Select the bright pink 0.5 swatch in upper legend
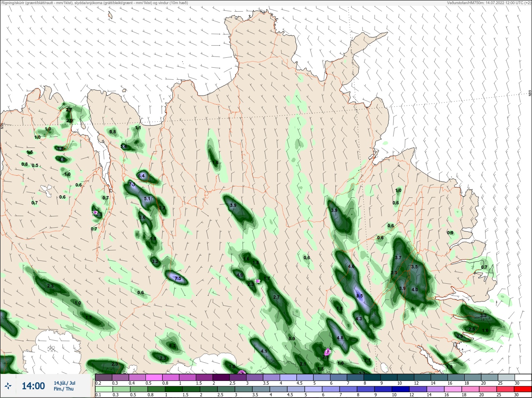Viewport: 532px width, 398px height. click(x=154, y=377)
